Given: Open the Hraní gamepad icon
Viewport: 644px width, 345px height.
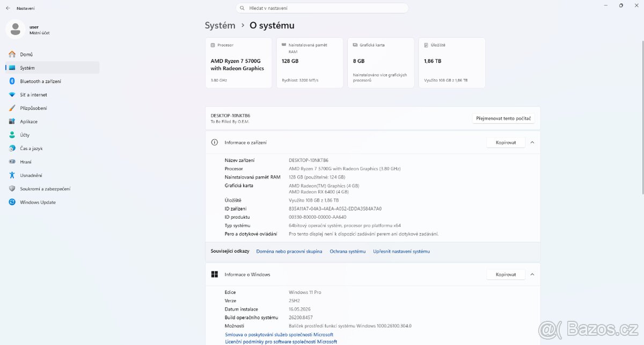Looking at the screenshot, I should (12, 162).
